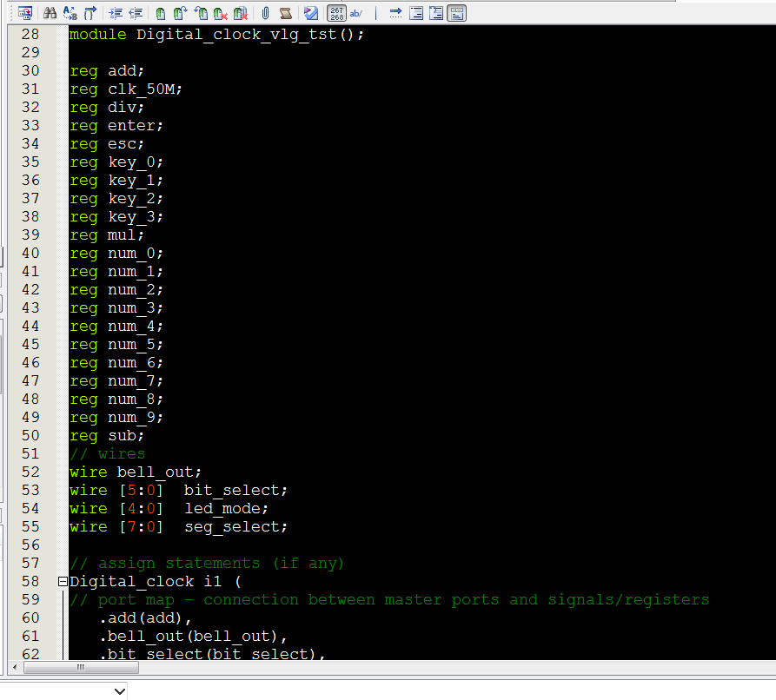Toggle bookmark on current line
This screenshot has height=700, width=776.
[x=161, y=13]
